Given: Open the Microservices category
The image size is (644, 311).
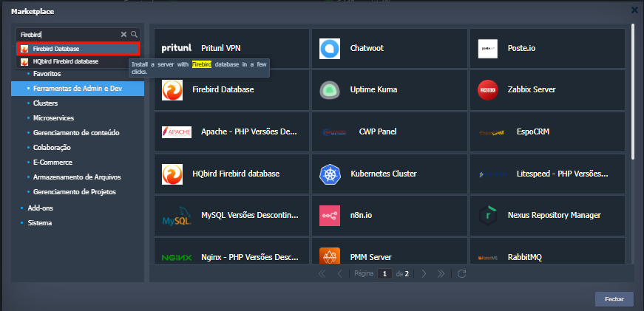Looking at the screenshot, I should [53, 118].
